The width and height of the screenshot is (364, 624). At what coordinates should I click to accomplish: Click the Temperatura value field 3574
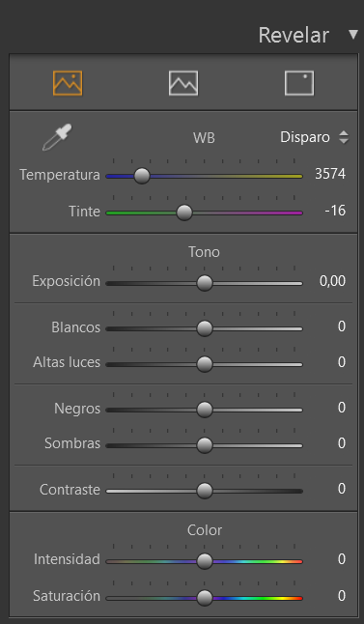[330, 174]
